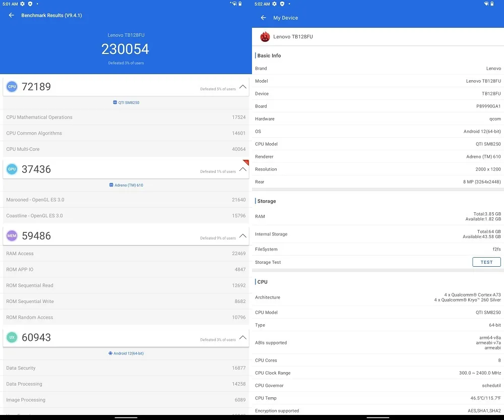Tap the total score 230054
Viewport: 504px width, 420px height.
125,49
